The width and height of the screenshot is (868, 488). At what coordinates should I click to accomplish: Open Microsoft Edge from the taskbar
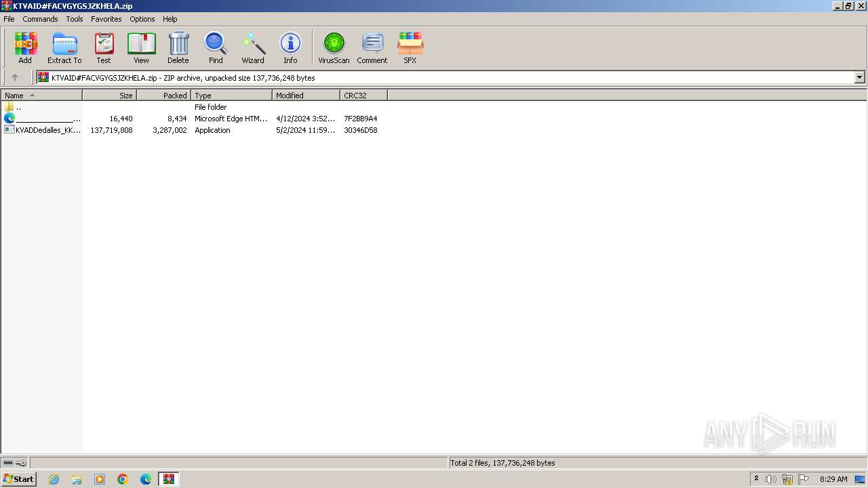[146, 479]
